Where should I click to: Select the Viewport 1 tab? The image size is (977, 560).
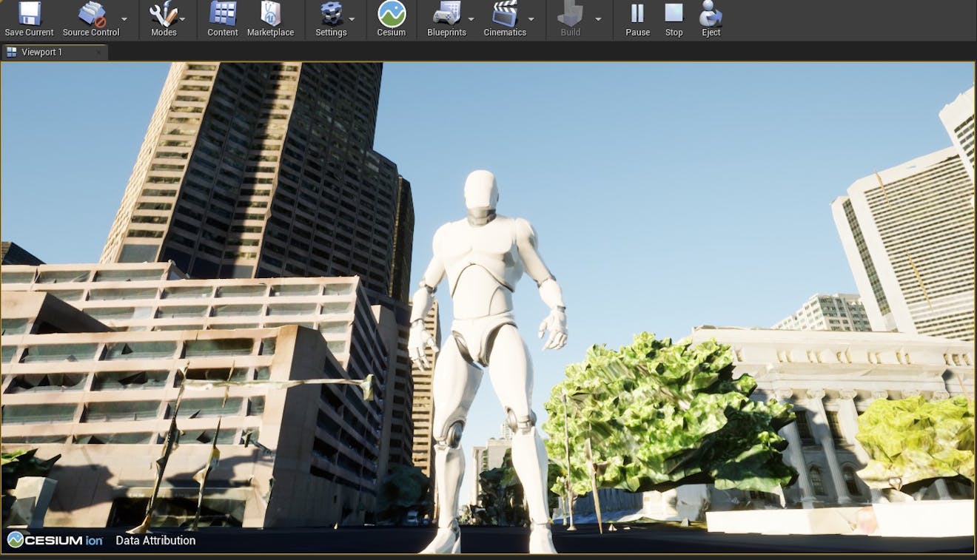click(54, 52)
